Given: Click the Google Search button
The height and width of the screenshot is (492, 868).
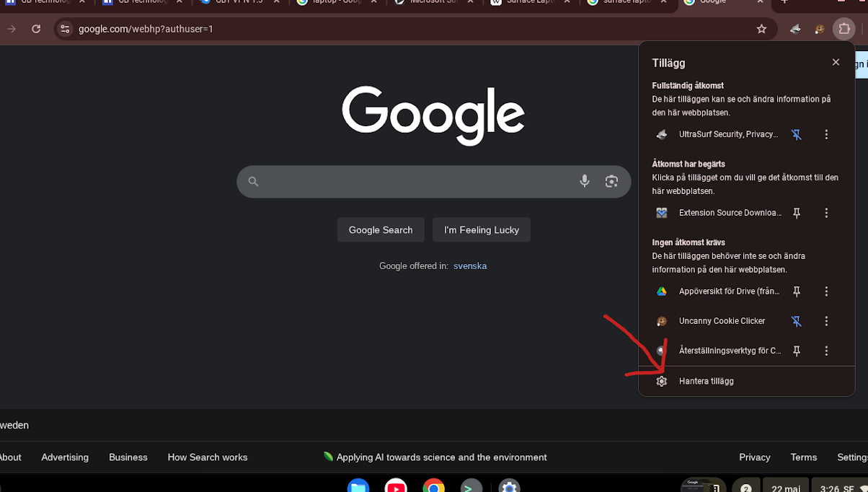Looking at the screenshot, I should click(x=381, y=229).
